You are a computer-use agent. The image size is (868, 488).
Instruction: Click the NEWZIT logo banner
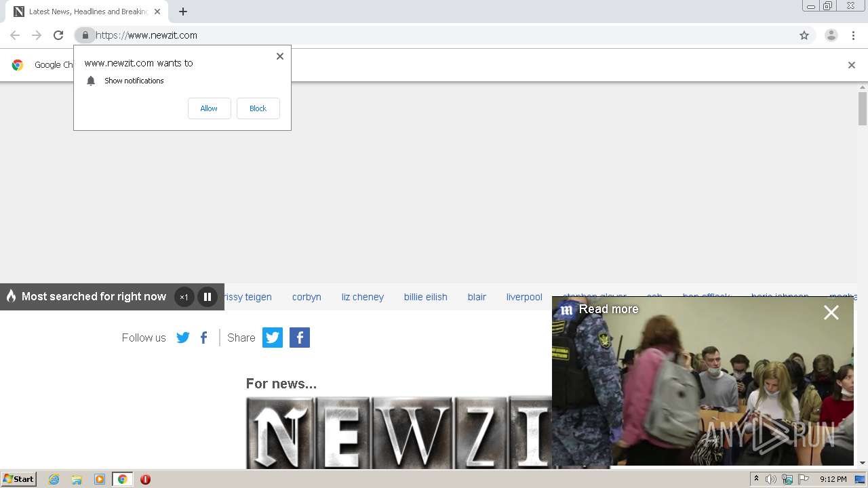coord(399,433)
